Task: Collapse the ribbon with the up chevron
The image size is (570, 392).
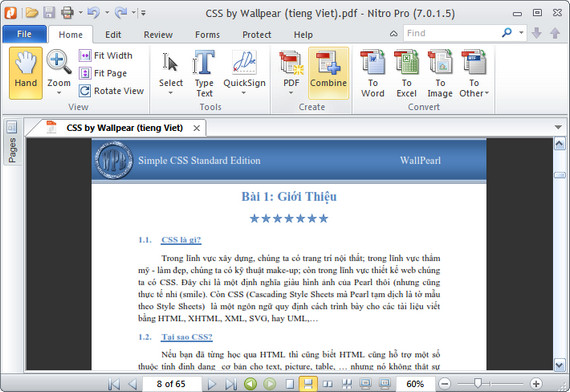Action: (394, 33)
